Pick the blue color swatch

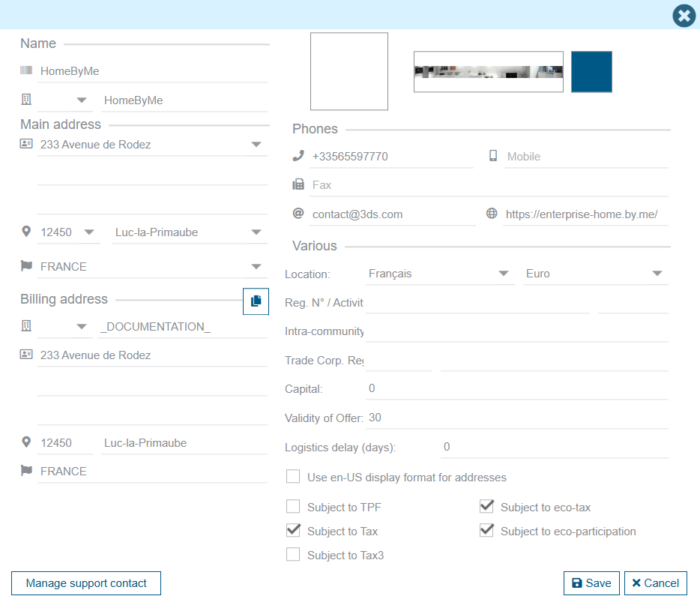[591, 72]
